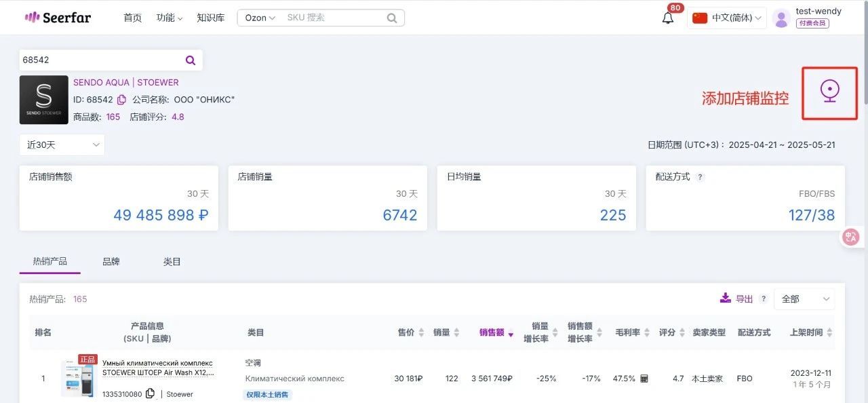
Task: Expand the 近30天 date range dropdown
Action: point(62,145)
